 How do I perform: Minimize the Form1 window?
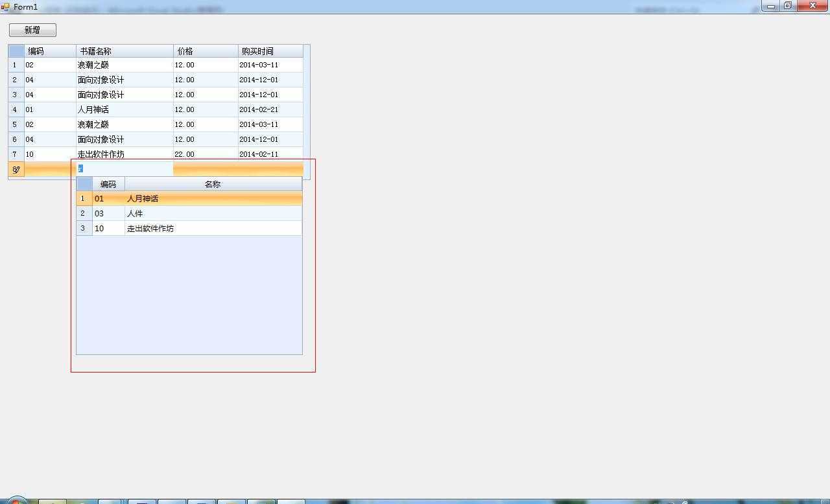point(770,6)
